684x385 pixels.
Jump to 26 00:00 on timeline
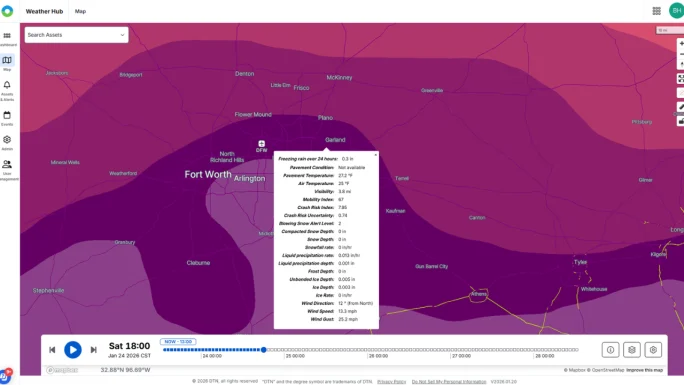pyautogui.click(x=378, y=356)
